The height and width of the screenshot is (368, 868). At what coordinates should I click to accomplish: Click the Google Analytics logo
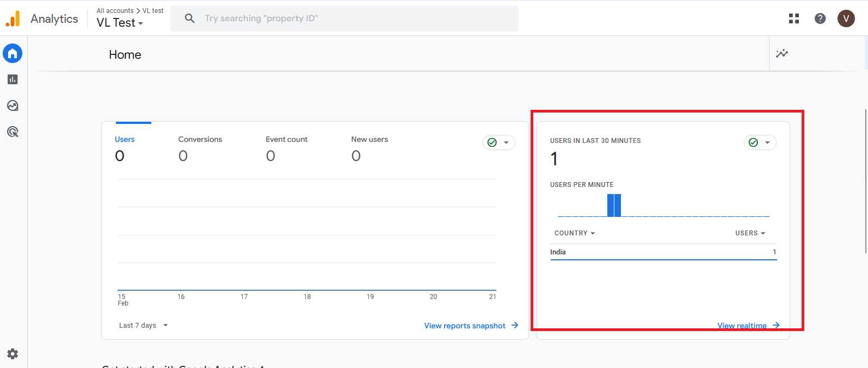click(13, 18)
